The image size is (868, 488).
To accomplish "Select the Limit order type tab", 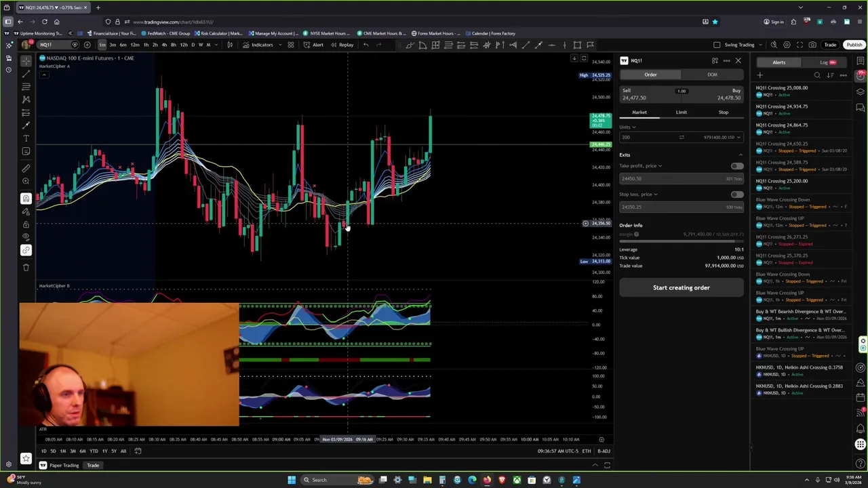I will click(681, 113).
